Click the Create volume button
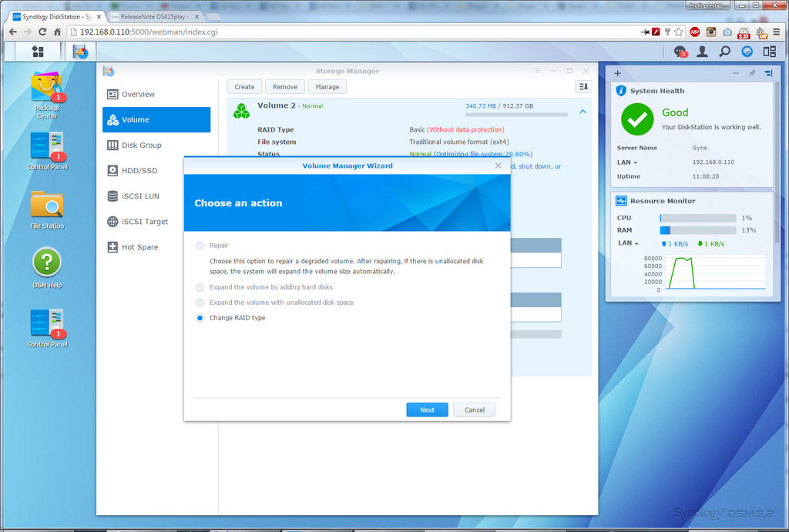Screen dimensions: 789x532 point(244,87)
